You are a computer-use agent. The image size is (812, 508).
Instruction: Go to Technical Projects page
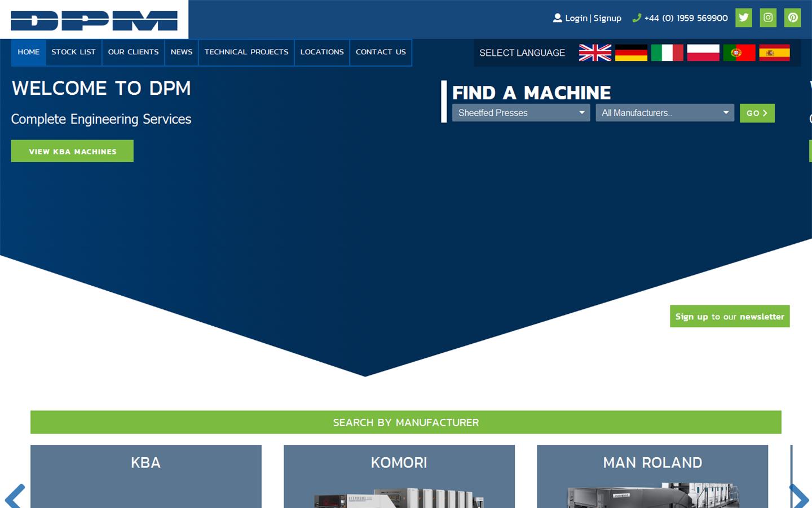click(x=246, y=52)
